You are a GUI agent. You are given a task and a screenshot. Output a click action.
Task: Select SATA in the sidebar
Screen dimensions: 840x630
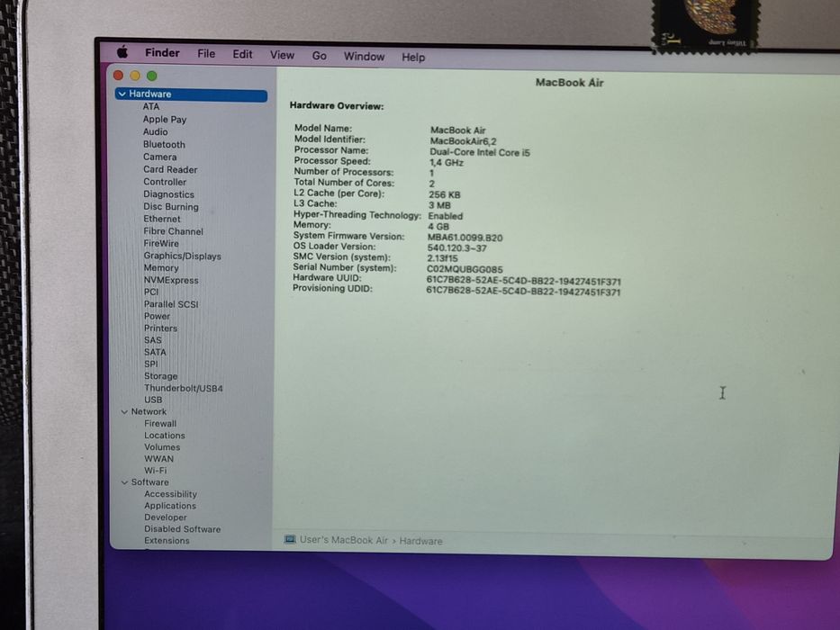click(156, 353)
